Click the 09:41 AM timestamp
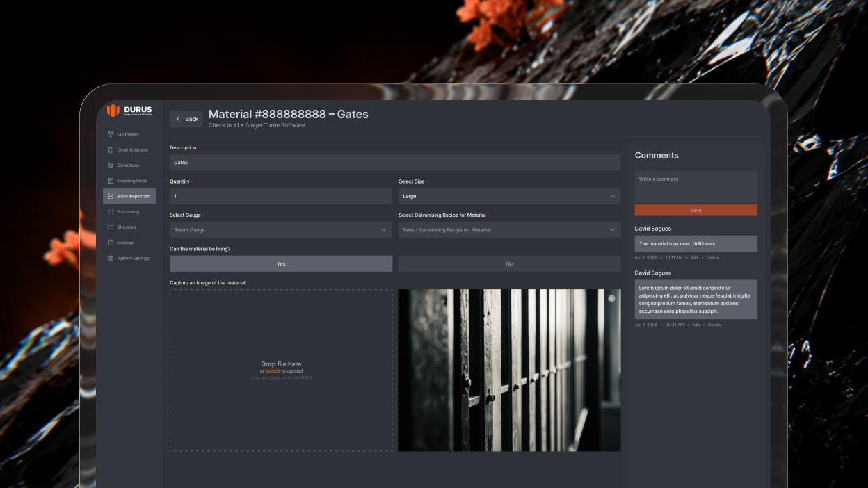 tap(675, 325)
